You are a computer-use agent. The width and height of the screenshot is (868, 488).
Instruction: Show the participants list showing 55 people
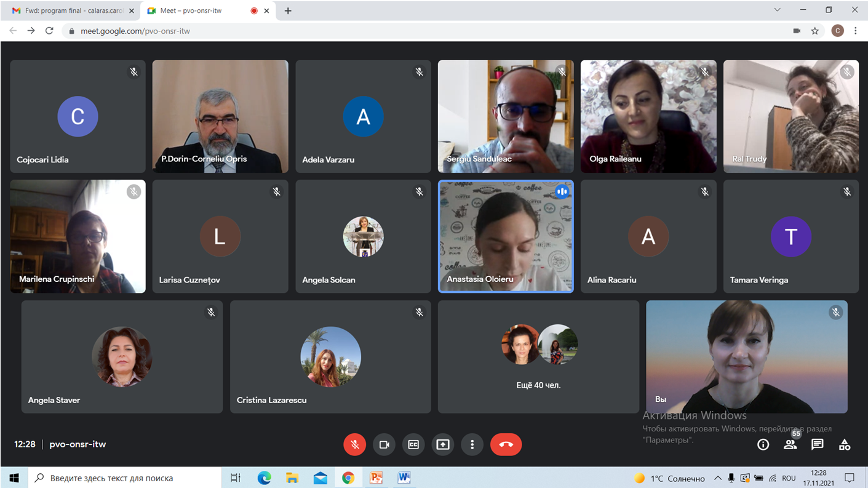[x=790, y=444]
